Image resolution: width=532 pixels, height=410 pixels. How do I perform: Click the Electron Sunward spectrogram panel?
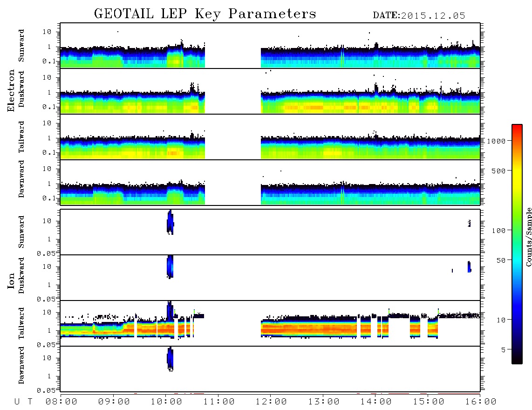[270, 46]
